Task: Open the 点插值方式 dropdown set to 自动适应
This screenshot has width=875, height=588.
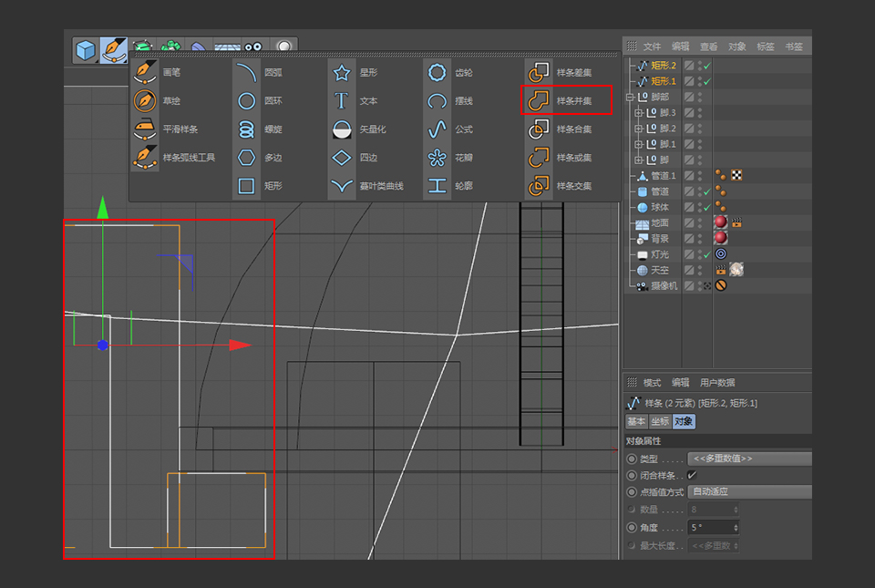Action: click(749, 491)
